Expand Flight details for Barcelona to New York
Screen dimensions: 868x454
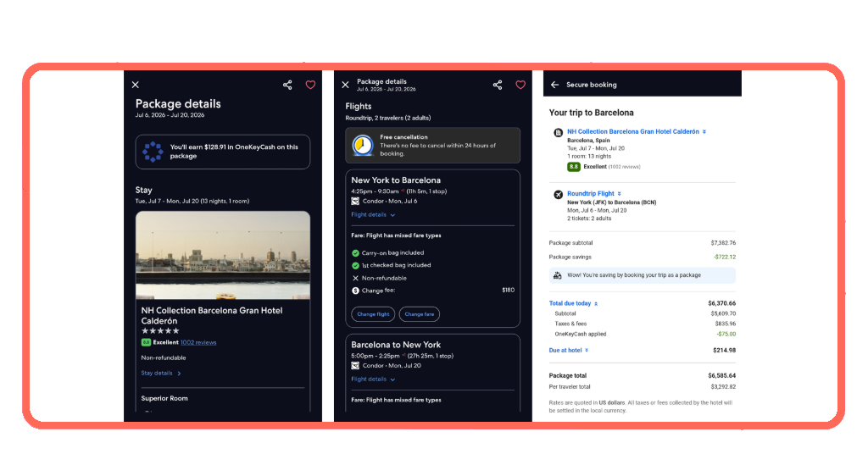373,379
